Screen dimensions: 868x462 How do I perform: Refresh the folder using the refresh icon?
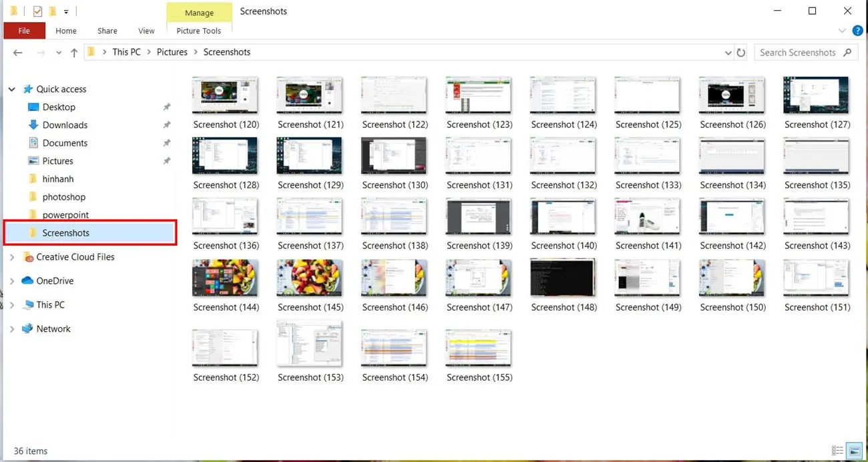pos(741,52)
